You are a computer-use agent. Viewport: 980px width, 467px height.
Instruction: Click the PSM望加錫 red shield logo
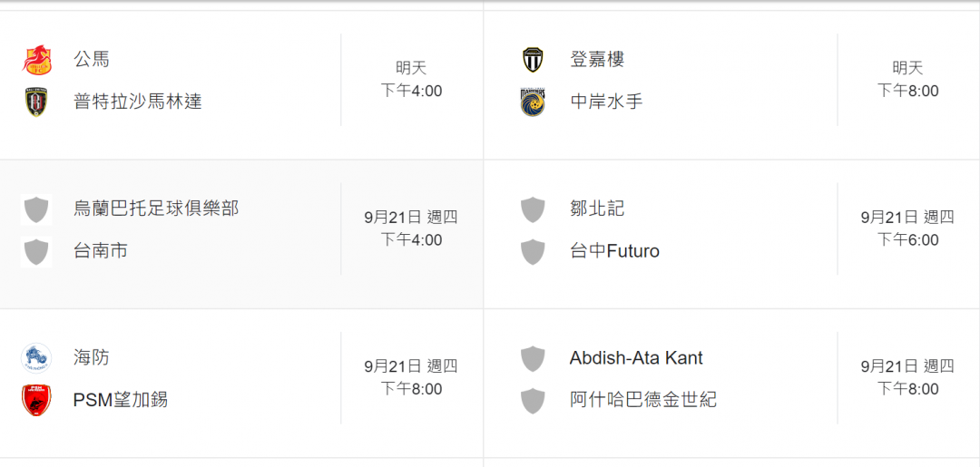coord(36,400)
